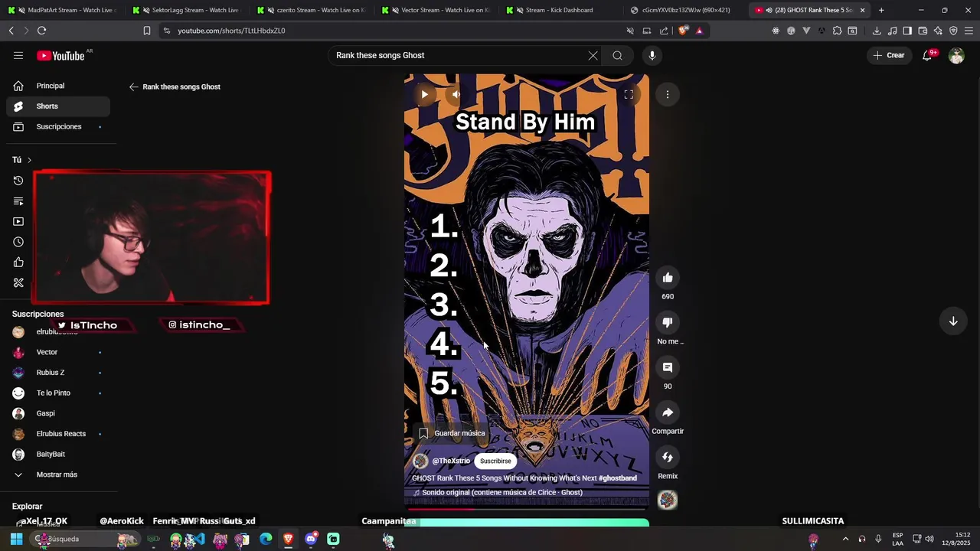Bookmark this page icon

147,31
